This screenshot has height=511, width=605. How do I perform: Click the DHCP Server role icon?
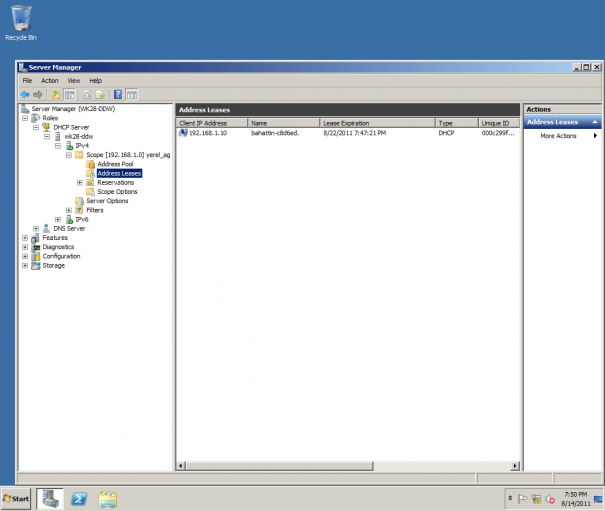coord(46,127)
